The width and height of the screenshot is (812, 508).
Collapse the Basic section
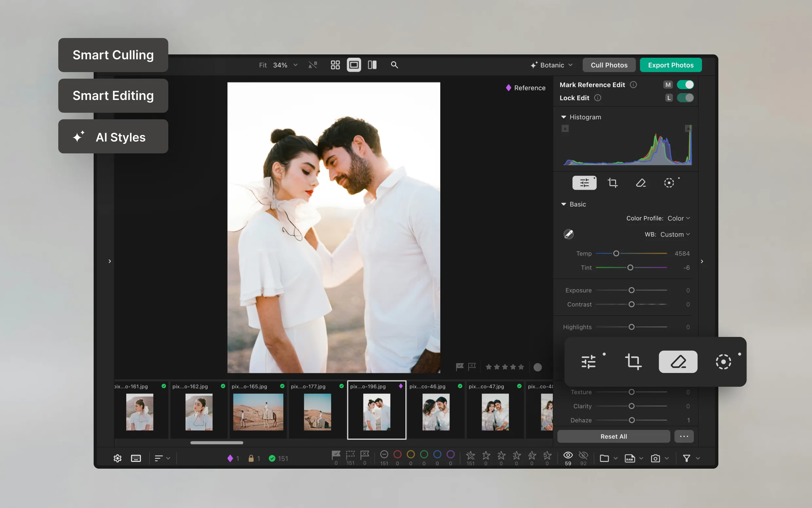point(564,204)
